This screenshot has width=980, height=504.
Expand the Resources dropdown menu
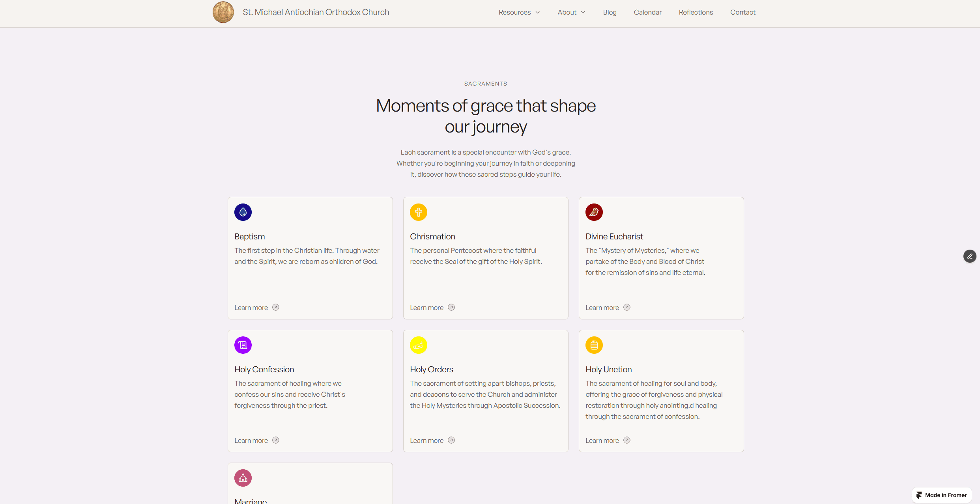pyautogui.click(x=514, y=12)
